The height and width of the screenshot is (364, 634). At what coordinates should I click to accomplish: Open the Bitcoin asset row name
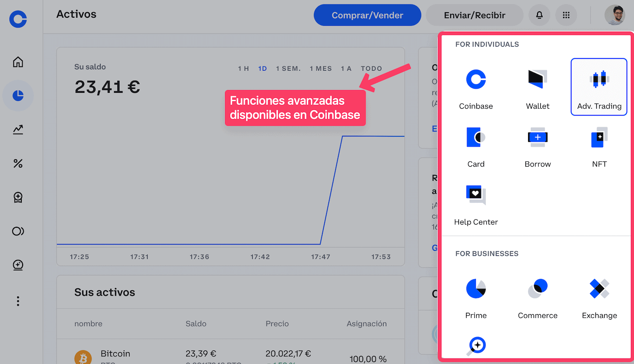click(x=115, y=354)
